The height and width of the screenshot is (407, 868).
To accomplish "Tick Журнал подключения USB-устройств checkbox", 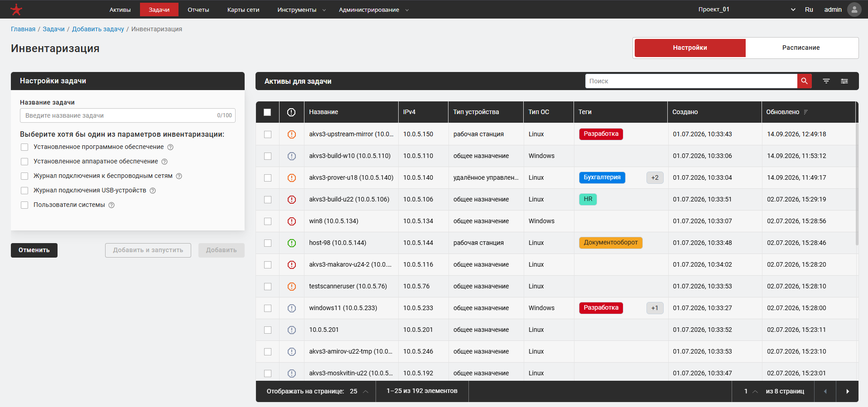I will point(24,191).
